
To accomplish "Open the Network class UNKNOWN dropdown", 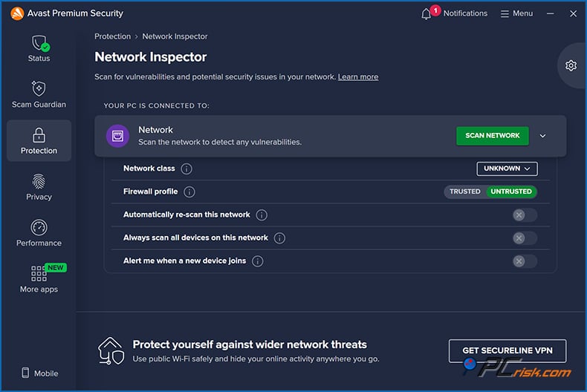I will coord(507,169).
